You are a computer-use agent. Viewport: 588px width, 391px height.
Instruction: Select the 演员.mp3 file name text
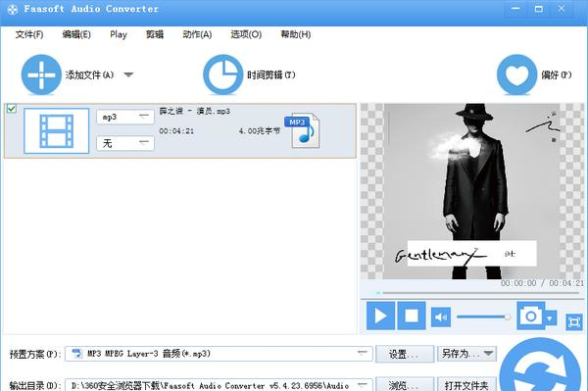195,111
